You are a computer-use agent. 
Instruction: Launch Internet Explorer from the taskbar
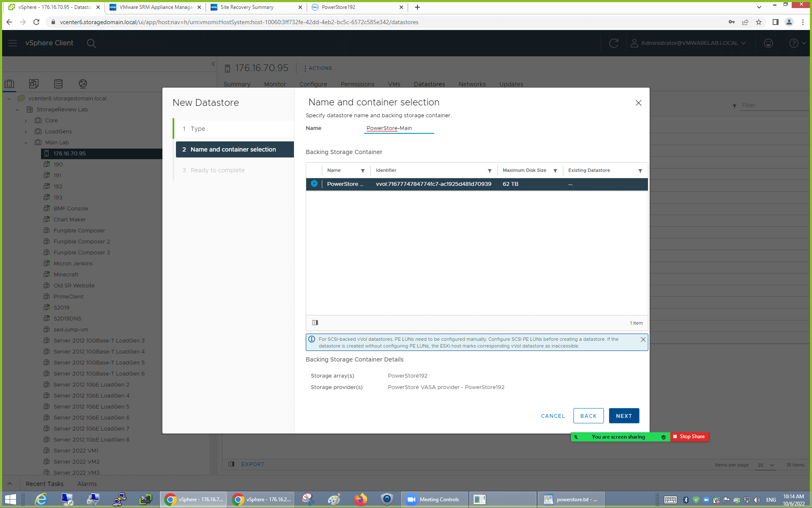[x=41, y=500]
